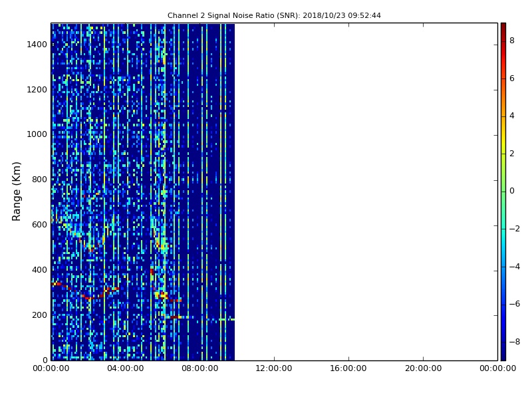The height and width of the screenshot is (399, 532).
Task: Click the 1000 range tick label
Action: pyautogui.click(x=37, y=134)
